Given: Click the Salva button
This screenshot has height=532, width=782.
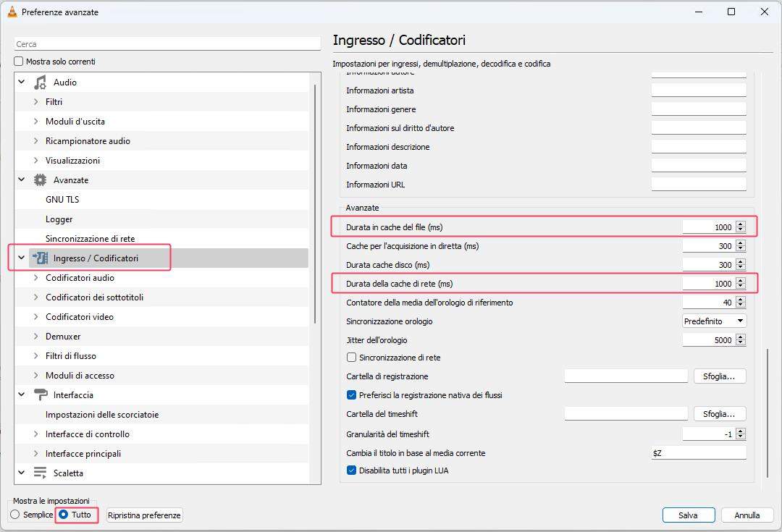Looking at the screenshot, I should (688, 515).
